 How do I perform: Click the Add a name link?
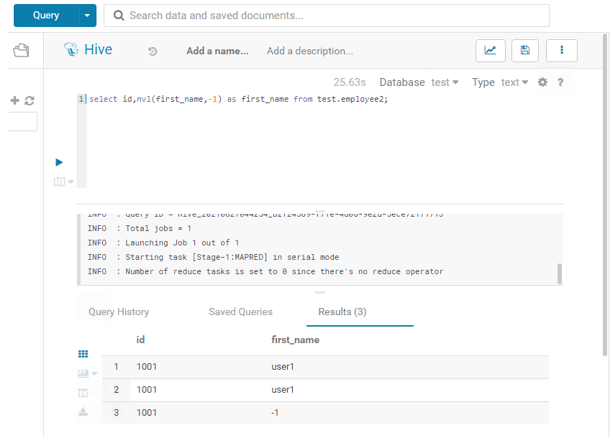(x=217, y=51)
